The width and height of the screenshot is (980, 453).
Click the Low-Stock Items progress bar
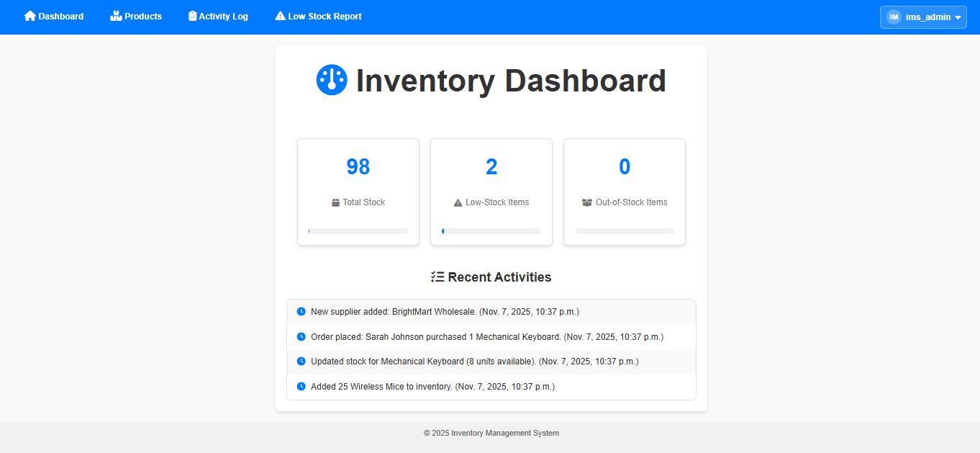491,231
